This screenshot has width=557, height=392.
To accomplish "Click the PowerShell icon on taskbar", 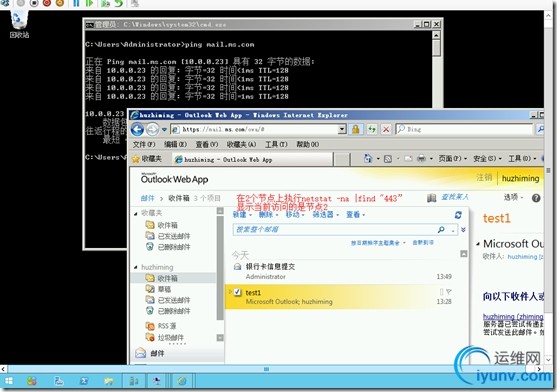I will click(84, 381).
